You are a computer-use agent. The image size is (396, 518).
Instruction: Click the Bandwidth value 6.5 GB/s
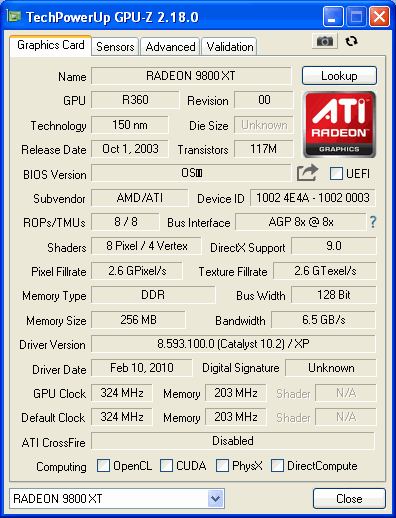coord(323,320)
